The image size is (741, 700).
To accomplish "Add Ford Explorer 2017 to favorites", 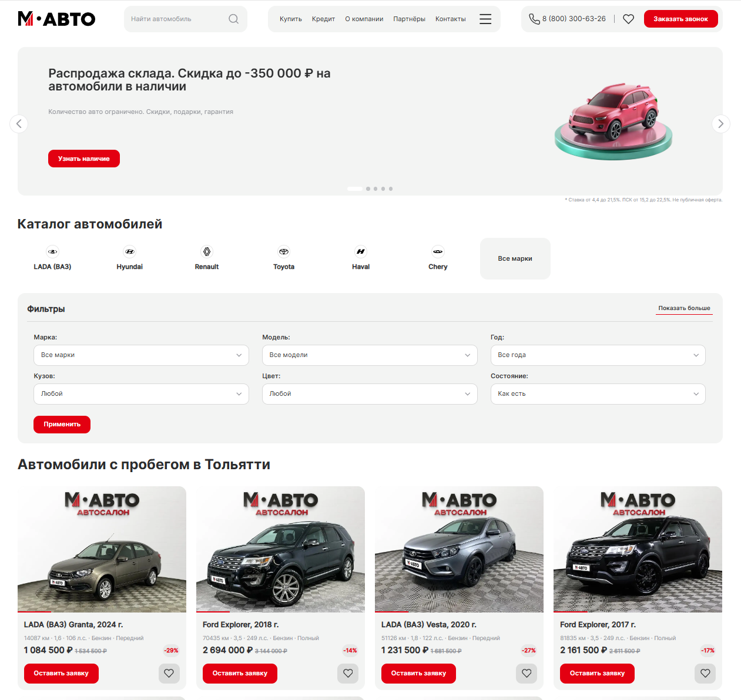I will pos(705,673).
